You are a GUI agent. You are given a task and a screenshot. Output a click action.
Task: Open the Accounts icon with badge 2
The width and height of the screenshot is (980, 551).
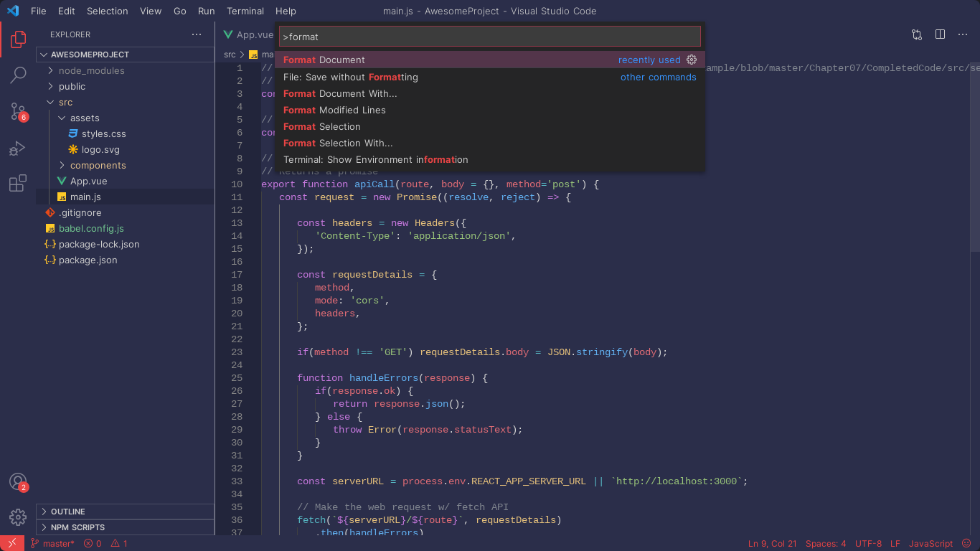tap(18, 482)
